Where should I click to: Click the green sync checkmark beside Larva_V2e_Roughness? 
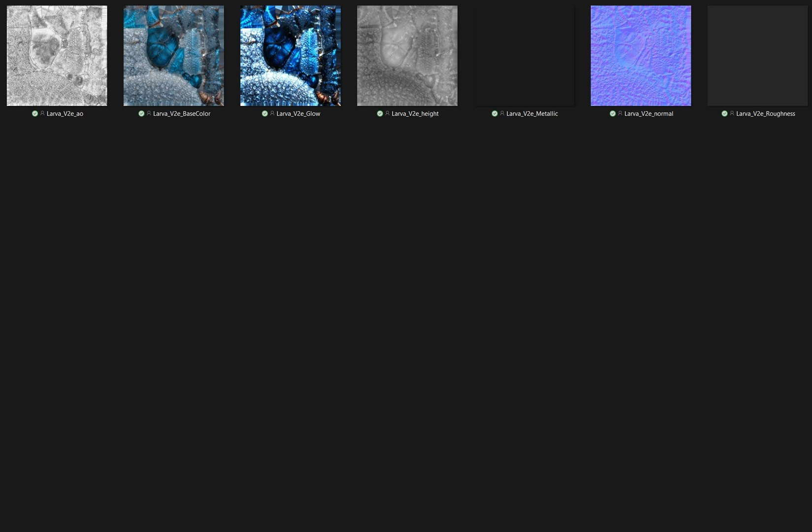(x=724, y=114)
